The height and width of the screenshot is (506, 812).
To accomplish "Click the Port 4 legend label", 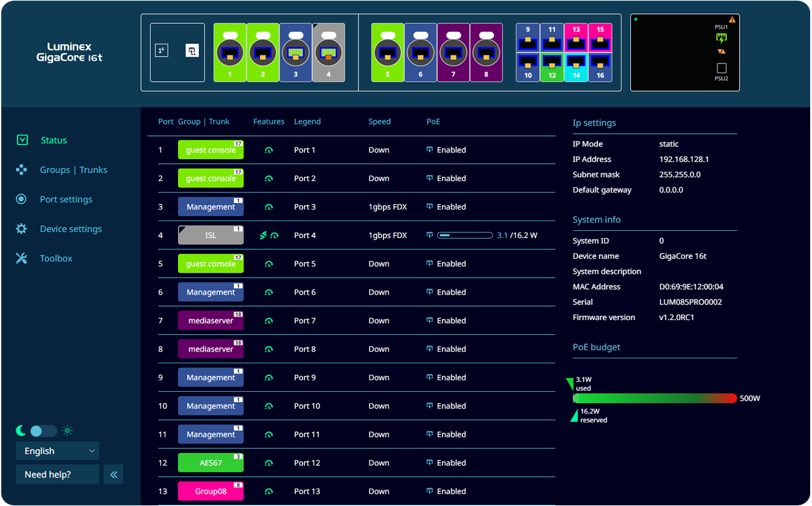I will pos(305,236).
